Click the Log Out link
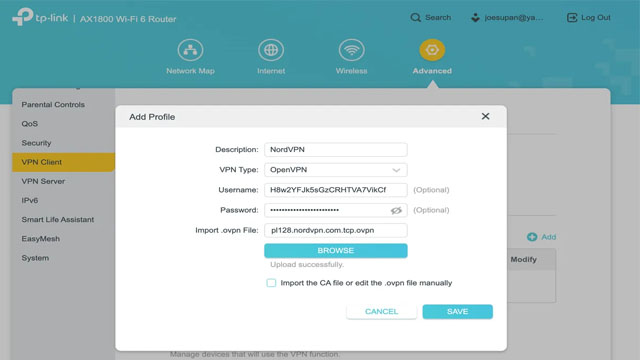The image size is (640, 360). (596, 18)
